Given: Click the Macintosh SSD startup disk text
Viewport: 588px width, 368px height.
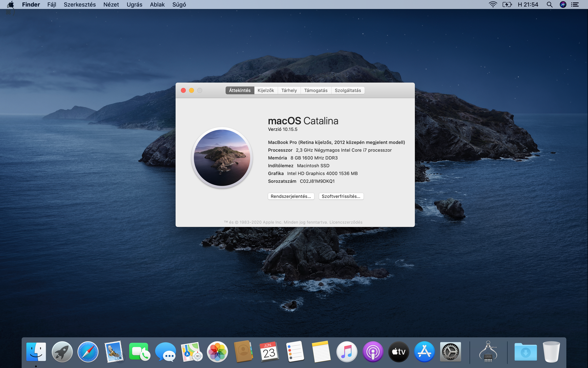Looking at the screenshot, I should (313, 166).
